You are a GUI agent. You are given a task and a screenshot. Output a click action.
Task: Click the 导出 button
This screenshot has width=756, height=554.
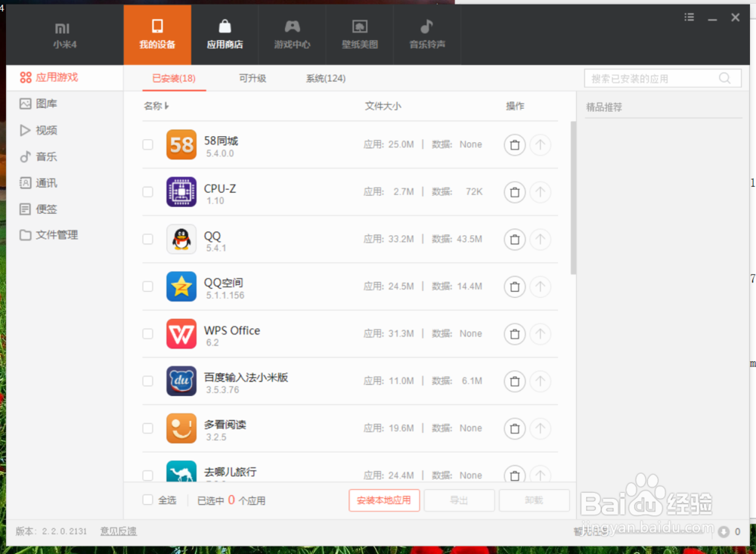(459, 500)
